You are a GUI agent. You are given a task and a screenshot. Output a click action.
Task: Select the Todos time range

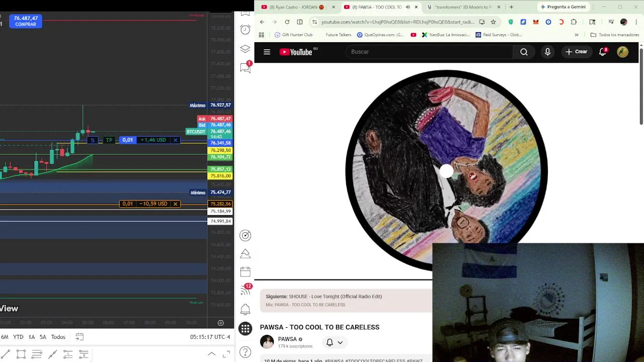point(58,337)
